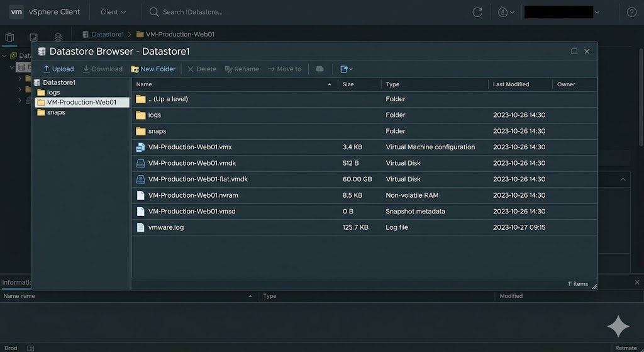Open the feedback smiley dropdown

coord(506,13)
